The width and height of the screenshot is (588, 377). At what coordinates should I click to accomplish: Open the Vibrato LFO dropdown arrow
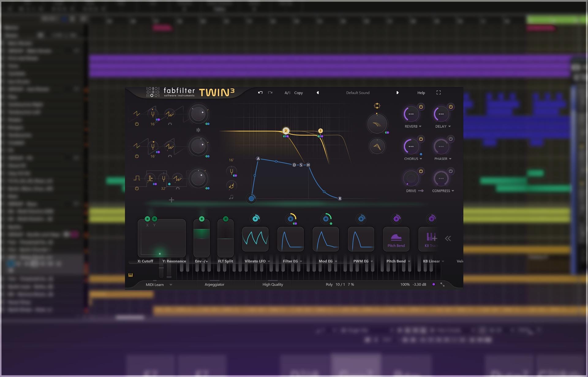tap(269, 261)
